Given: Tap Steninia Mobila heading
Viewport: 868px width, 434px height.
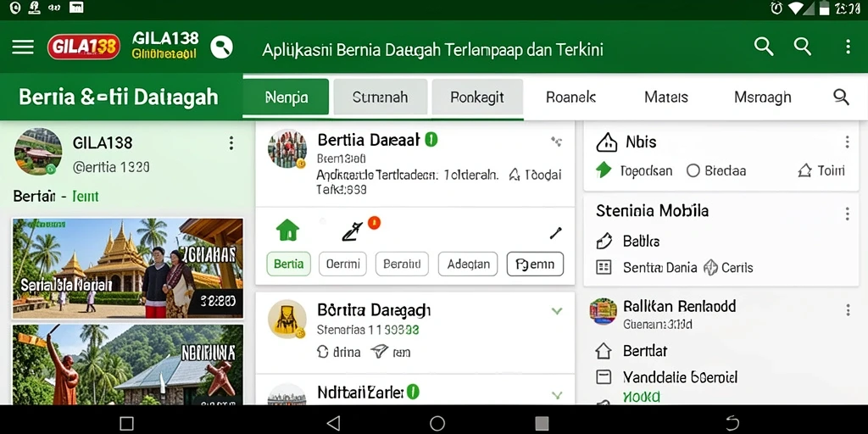Looking at the screenshot, I should [652, 211].
